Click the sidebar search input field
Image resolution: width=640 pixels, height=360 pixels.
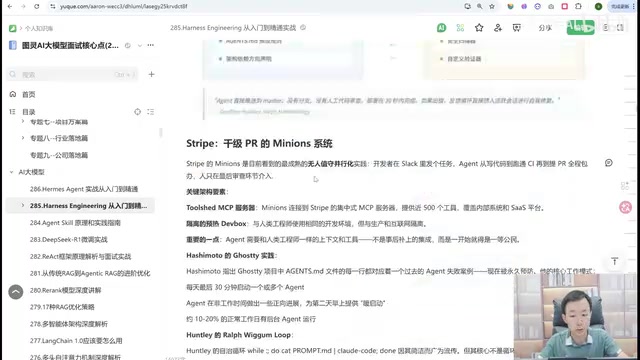coord(72,74)
